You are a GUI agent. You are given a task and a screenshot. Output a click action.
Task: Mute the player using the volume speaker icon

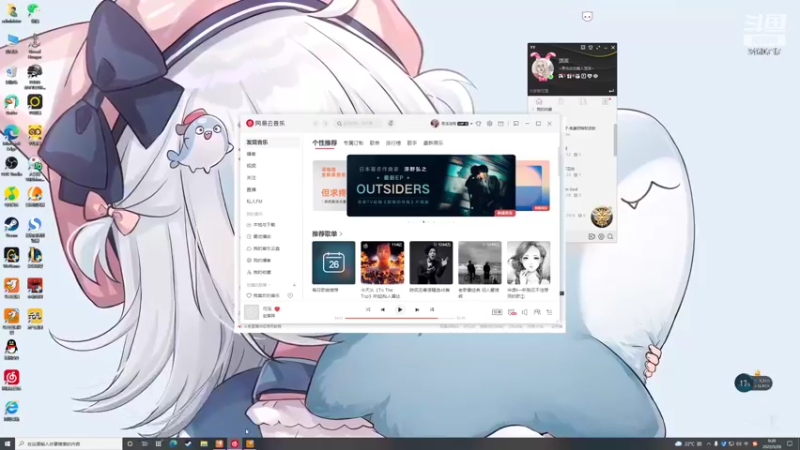[524, 312]
